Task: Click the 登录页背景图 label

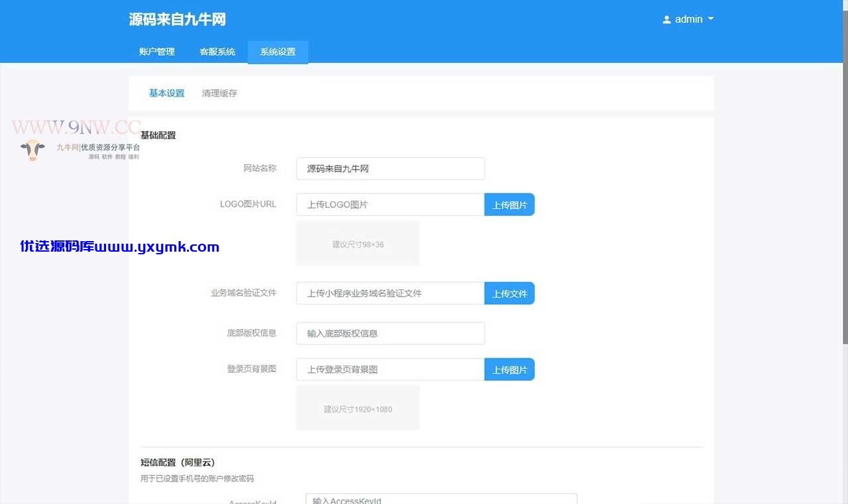Action: (251, 369)
